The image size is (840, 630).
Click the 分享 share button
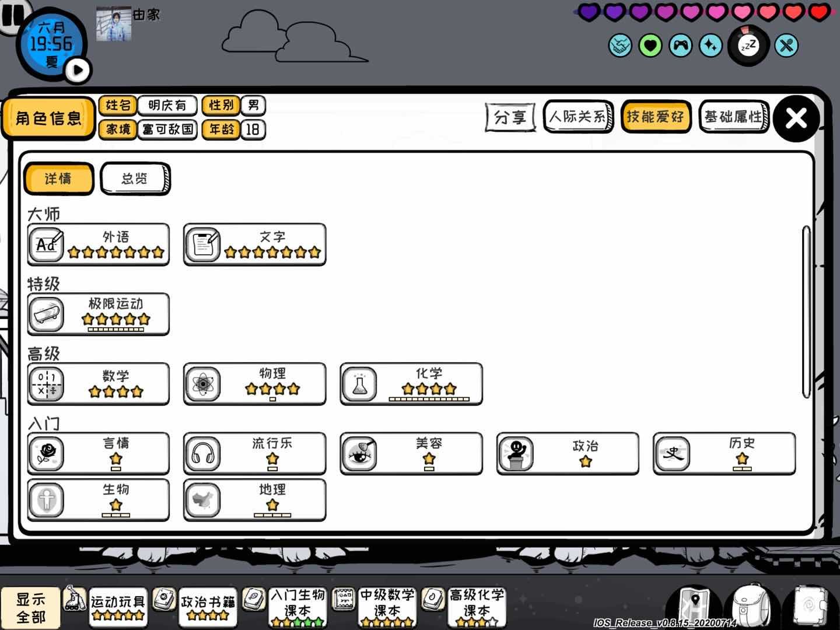[510, 117]
